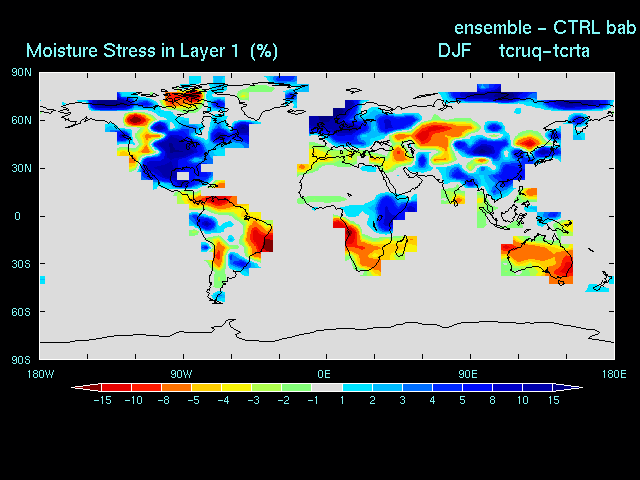This screenshot has height=480, width=640.
Task: Click the 180E longitude axis label
Action: (x=613, y=374)
